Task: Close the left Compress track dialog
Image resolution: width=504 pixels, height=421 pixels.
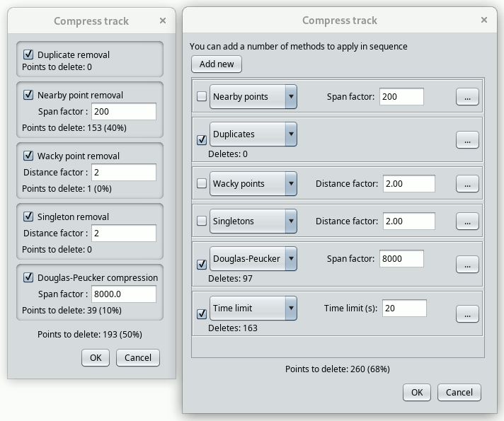Action: click(163, 21)
